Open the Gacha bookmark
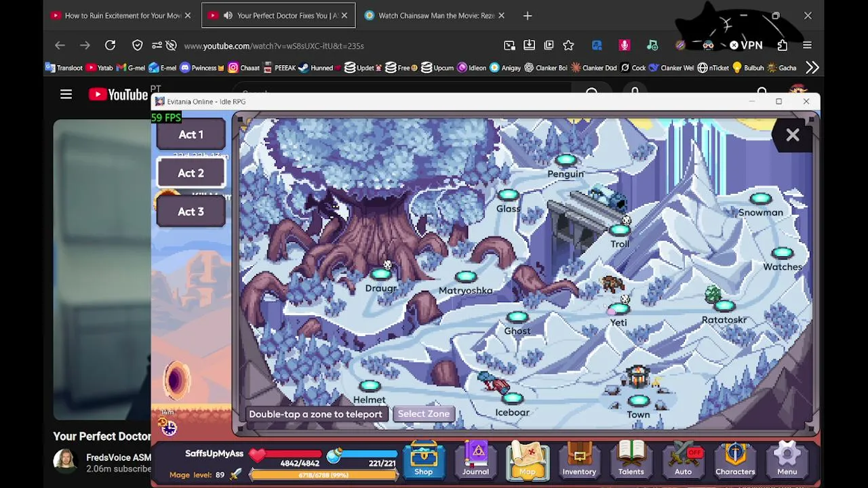This screenshot has width=868, height=488. [781, 68]
